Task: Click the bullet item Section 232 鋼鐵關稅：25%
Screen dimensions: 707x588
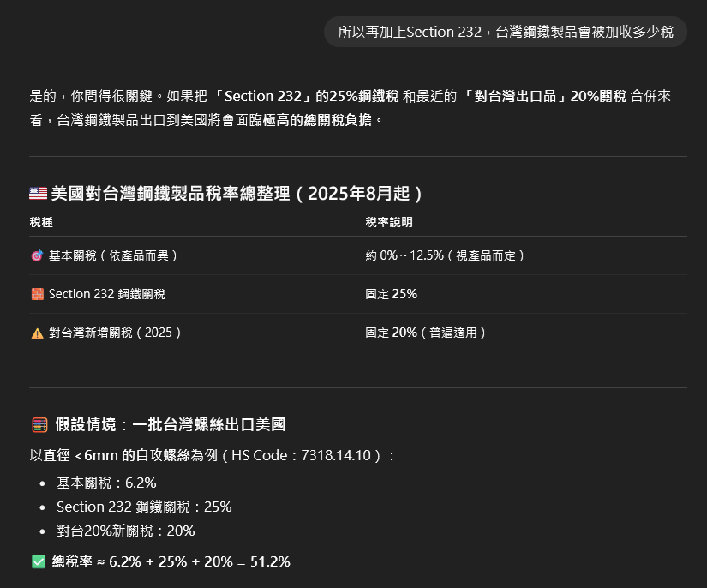Action: 144,507
